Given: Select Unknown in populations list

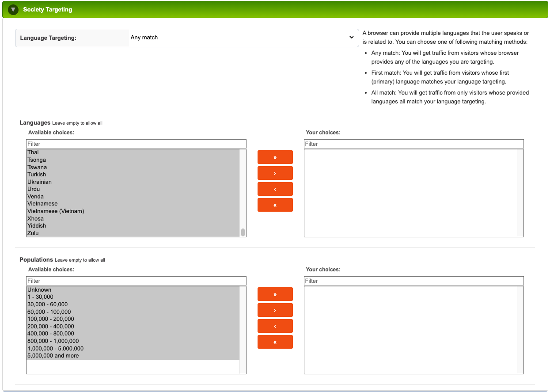Looking at the screenshot, I should tap(39, 290).
